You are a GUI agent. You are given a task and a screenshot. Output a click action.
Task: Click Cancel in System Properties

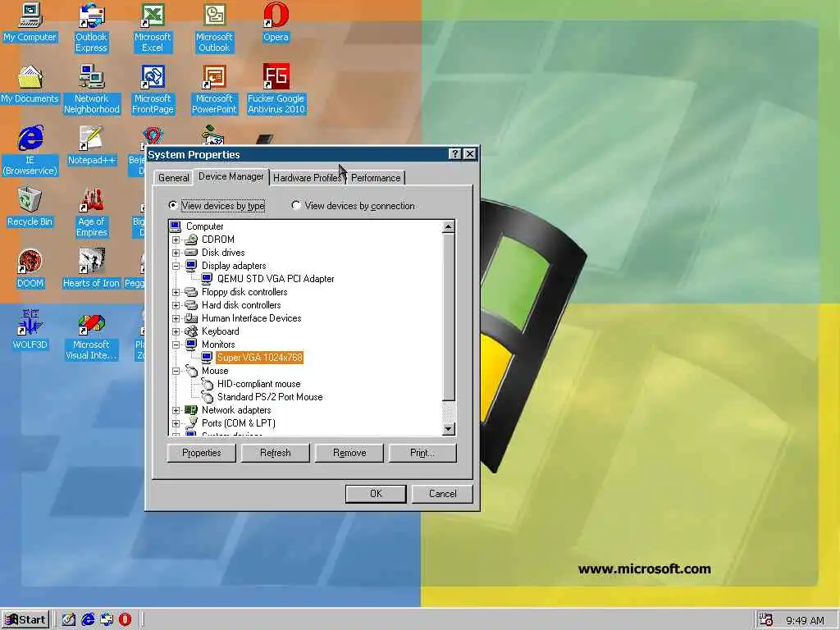point(442,493)
